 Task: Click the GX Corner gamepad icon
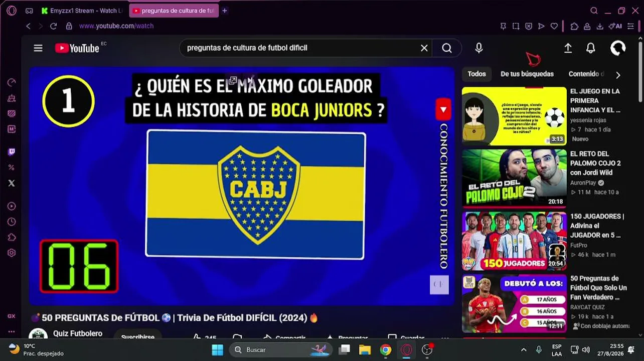pyautogui.click(x=30, y=11)
